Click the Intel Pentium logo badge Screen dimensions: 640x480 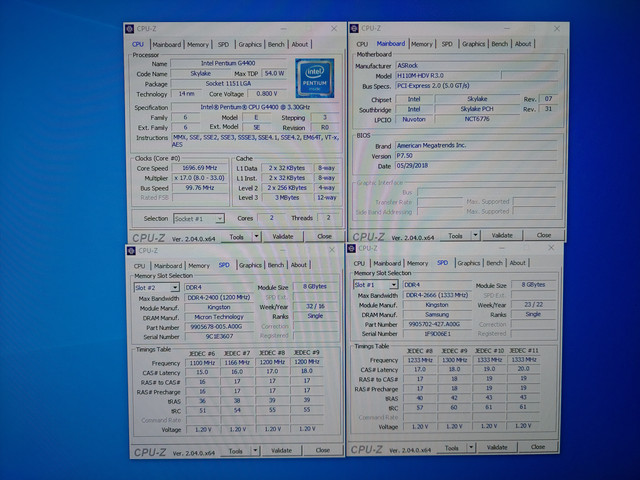pyautogui.click(x=312, y=76)
